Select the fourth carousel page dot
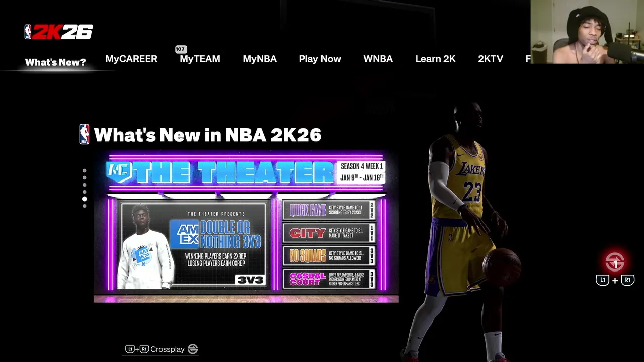 (x=84, y=192)
